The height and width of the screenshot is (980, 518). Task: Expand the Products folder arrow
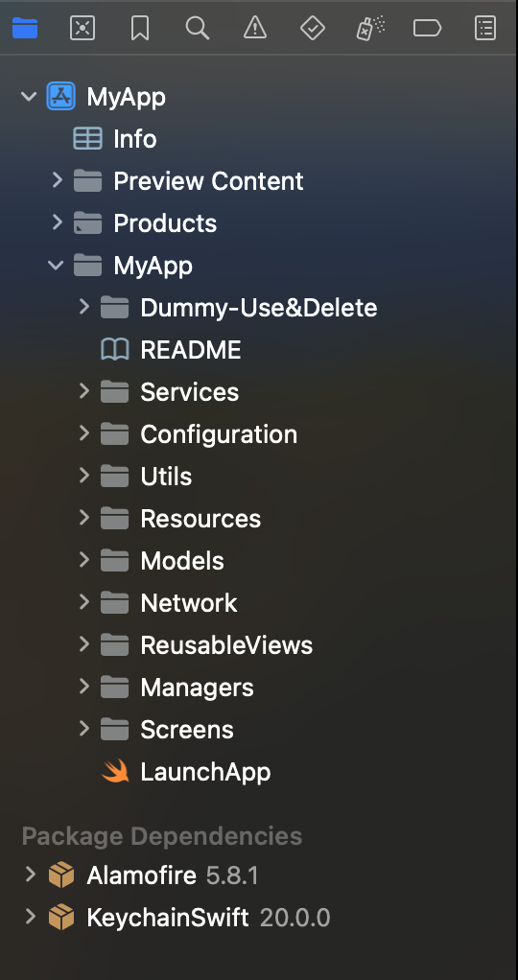pos(58,222)
